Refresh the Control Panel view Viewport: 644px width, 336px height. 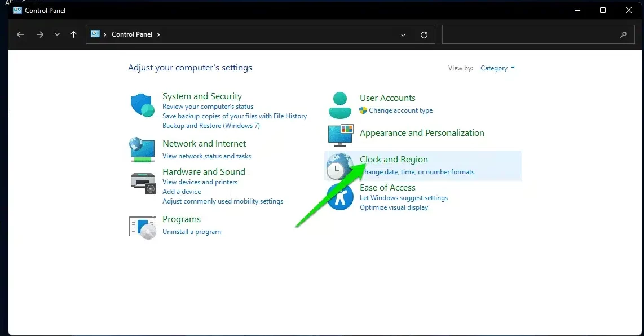(424, 34)
